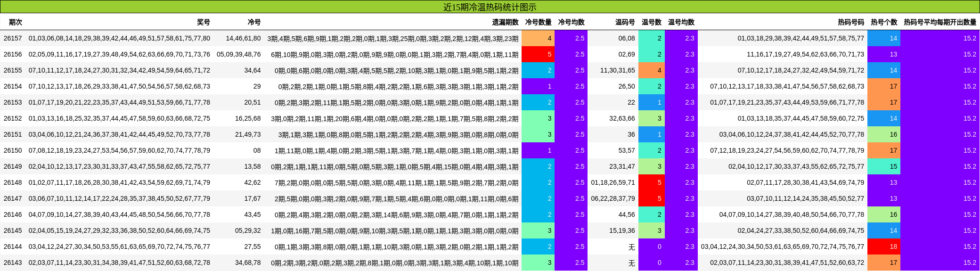Select the 热号个数 column header

click(x=884, y=22)
